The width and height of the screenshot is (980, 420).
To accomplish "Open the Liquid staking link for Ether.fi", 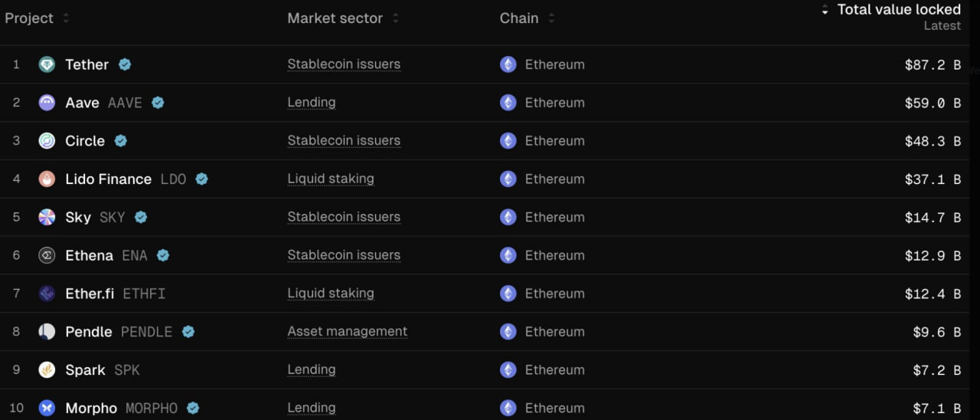I will point(331,294).
